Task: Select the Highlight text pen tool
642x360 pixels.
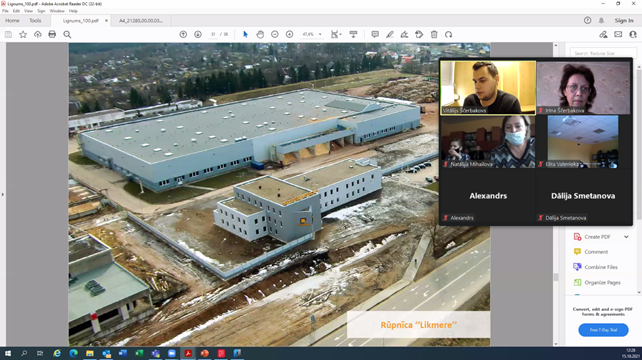Action: coord(389,34)
